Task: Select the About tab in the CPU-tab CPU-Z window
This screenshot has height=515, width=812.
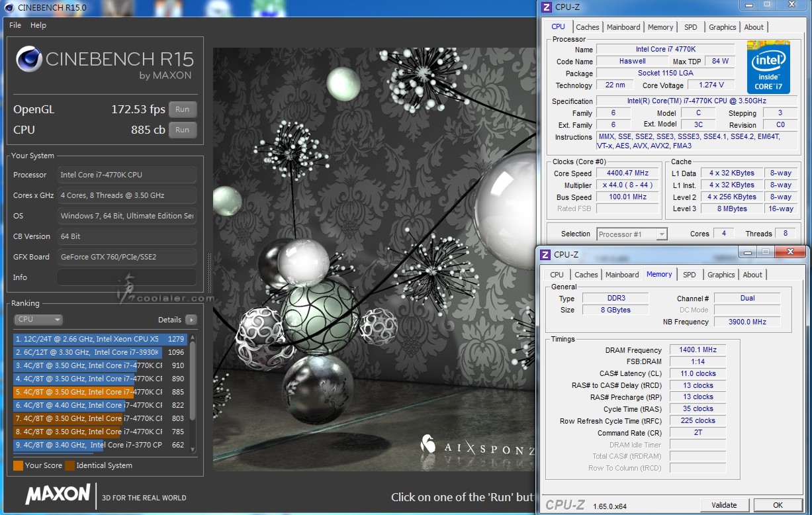Action: [754, 27]
